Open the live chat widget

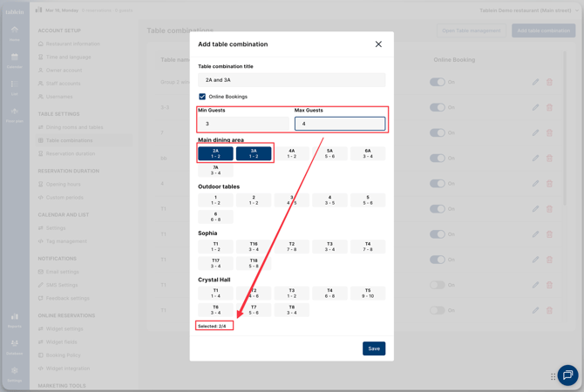[567, 375]
